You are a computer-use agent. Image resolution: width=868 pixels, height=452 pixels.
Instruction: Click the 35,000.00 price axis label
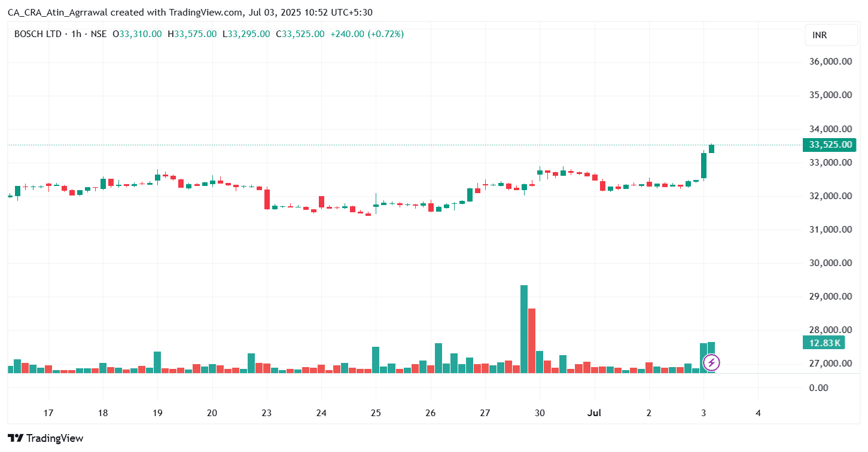830,95
